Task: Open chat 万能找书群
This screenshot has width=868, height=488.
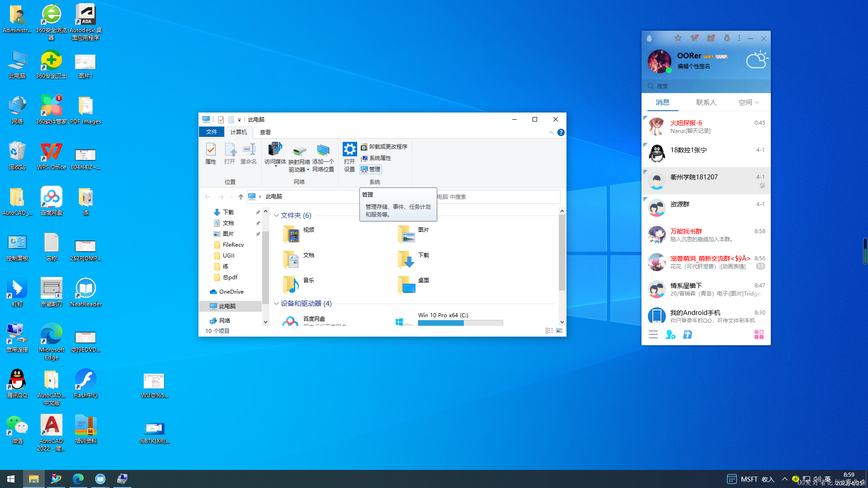Action: point(706,235)
